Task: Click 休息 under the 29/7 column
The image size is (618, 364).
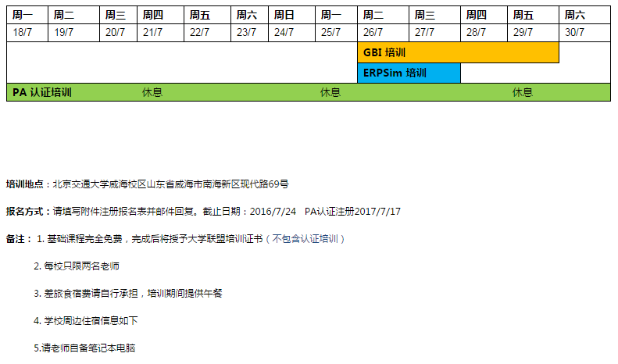Action: (523, 93)
